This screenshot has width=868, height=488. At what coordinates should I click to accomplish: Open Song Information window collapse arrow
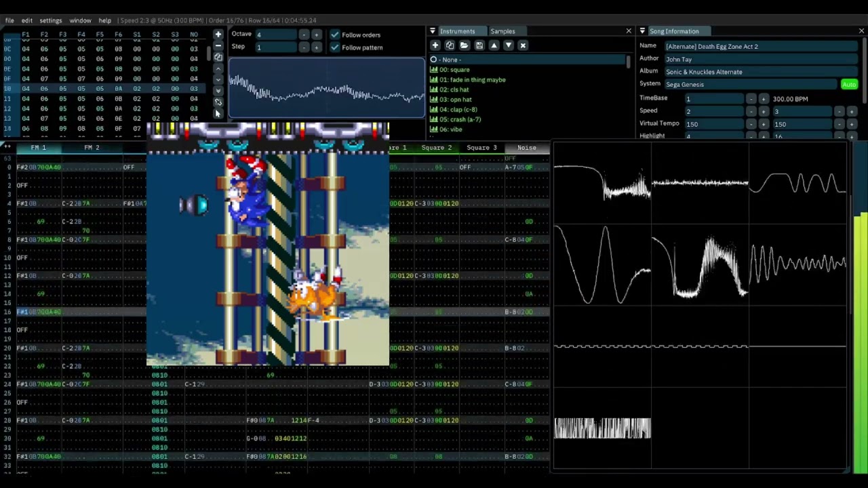pos(642,31)
